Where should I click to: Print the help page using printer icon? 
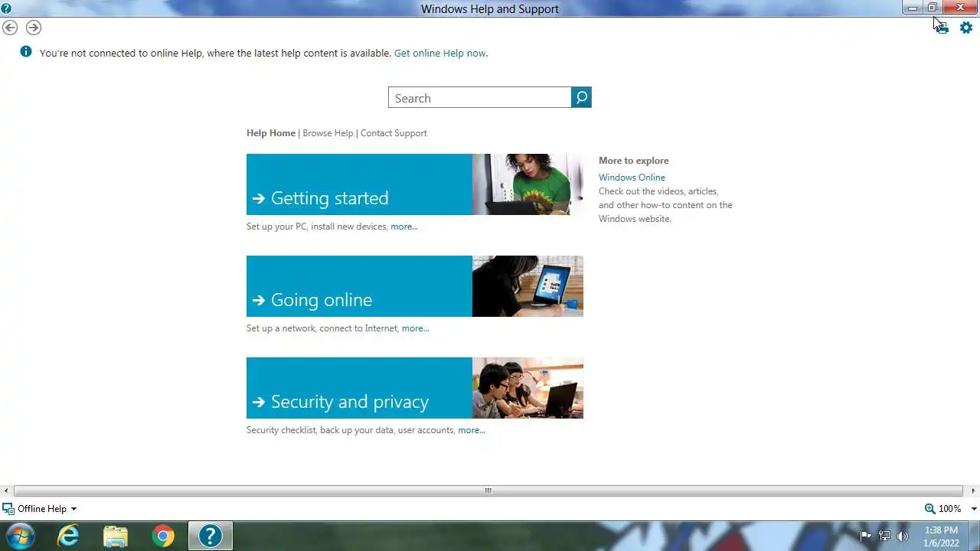tap(942, 28)
